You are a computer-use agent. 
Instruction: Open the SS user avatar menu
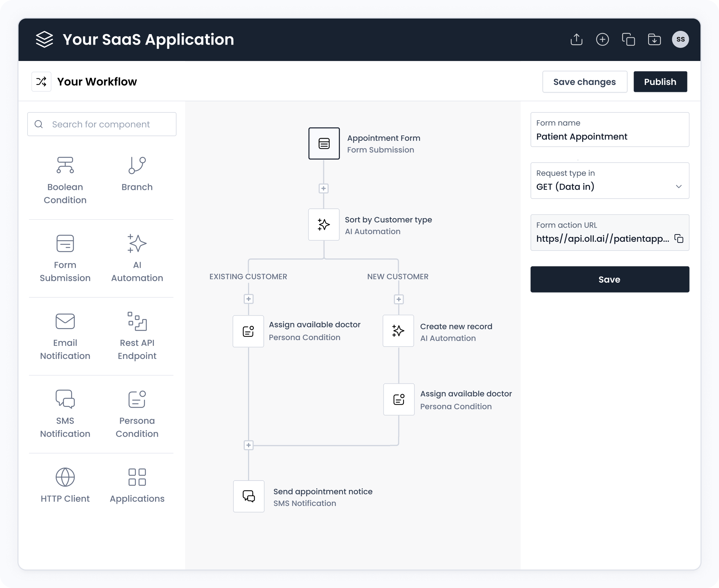pos(680,39)
